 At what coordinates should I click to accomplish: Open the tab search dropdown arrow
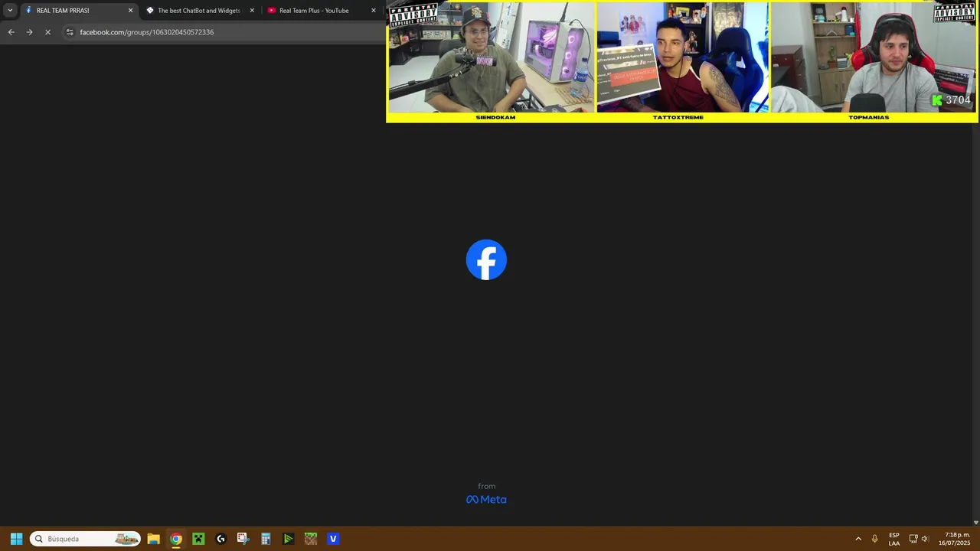[x=10, y=11]
